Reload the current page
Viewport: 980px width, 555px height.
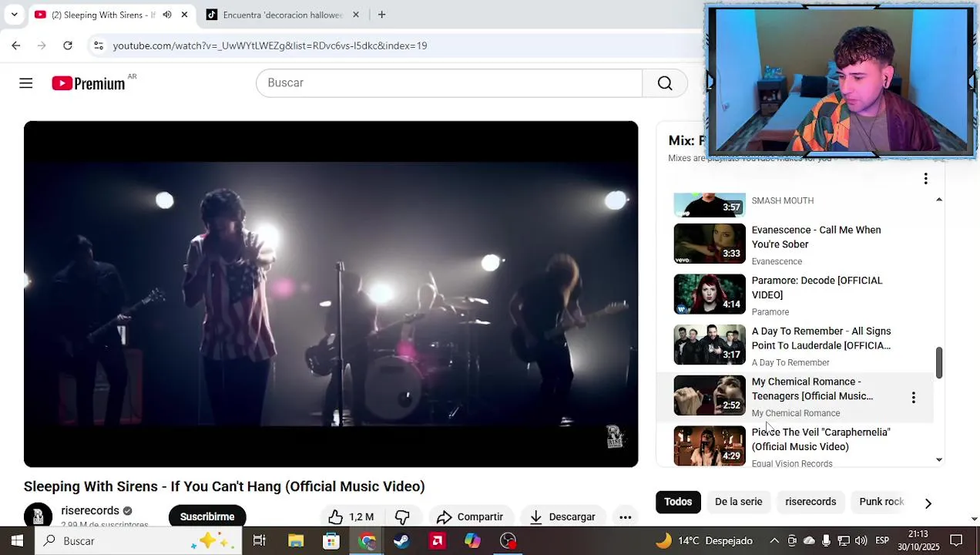pos(68,45)
